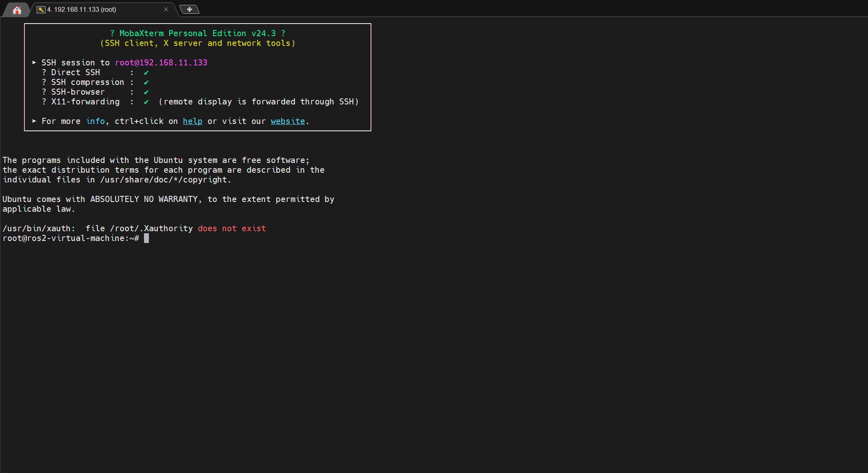The image size is (868, 473).
Task: Ctrl-click style help hyperlink
Action: tap(192, 121)
